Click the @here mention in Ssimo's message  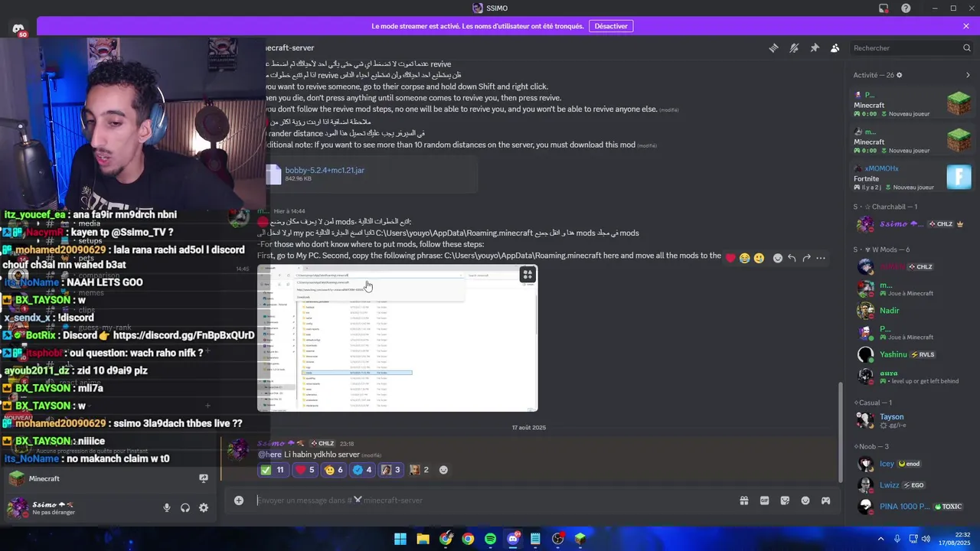tap(269, 455)
